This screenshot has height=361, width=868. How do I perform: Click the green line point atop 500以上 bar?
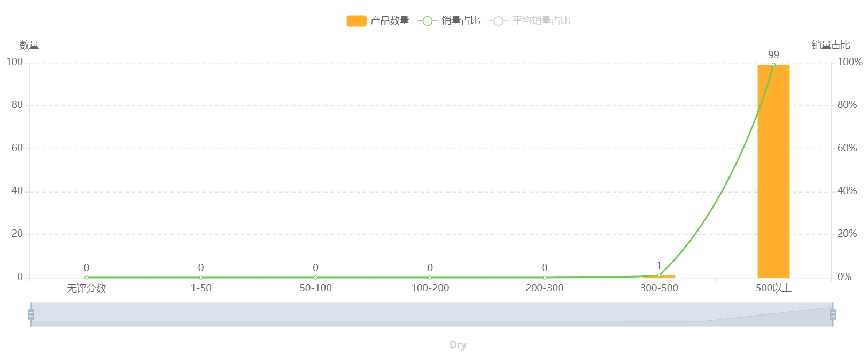pyautogui.click(x=773, y=65)
